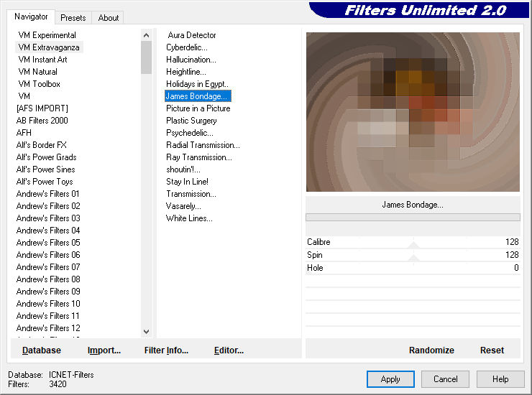This screenshot has width=532, height=395.
Task: Choose the Aura Detector filter
Action: pos(192,35)
